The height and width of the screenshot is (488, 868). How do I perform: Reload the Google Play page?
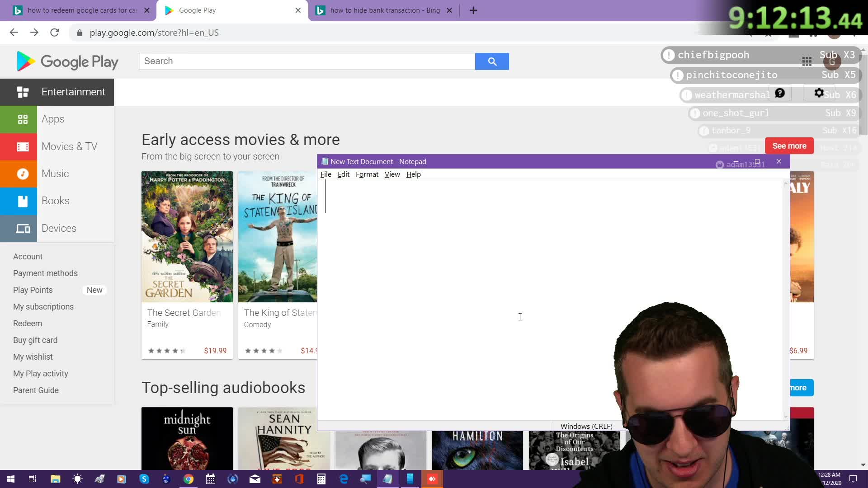(x=55, y=33)
